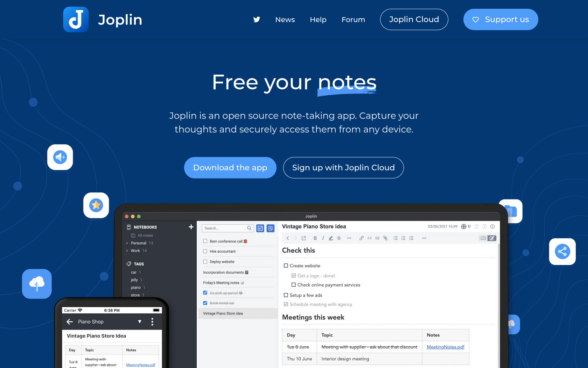
Task: Click the search magnifier icon
Action: click(x=249, y=228)
